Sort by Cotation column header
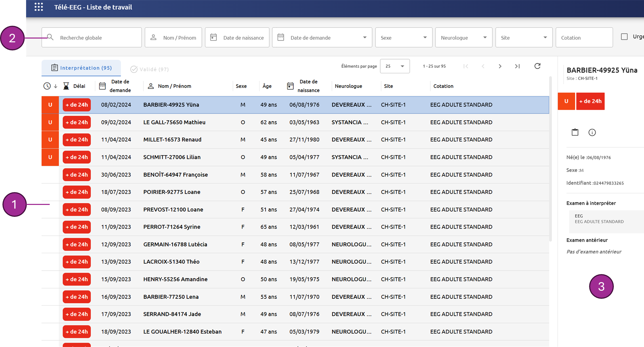Image resolution: width=644 pixels, height=347 pixels. (x=443, y=86)
